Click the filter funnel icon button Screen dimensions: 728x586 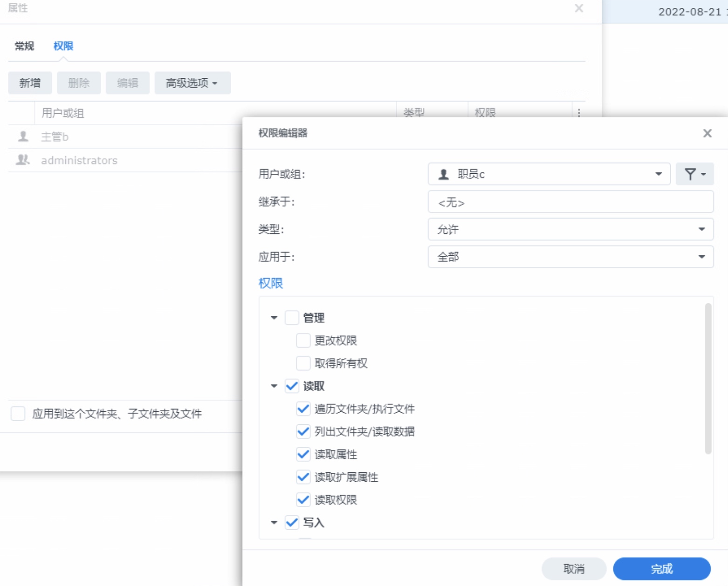click(x=694, y=174)
